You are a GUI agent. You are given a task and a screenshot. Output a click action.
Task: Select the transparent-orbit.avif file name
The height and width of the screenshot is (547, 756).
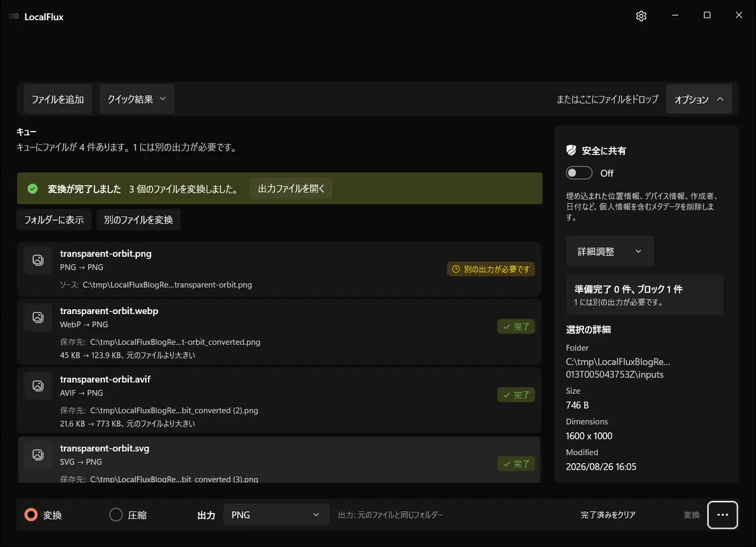point(105,380)
